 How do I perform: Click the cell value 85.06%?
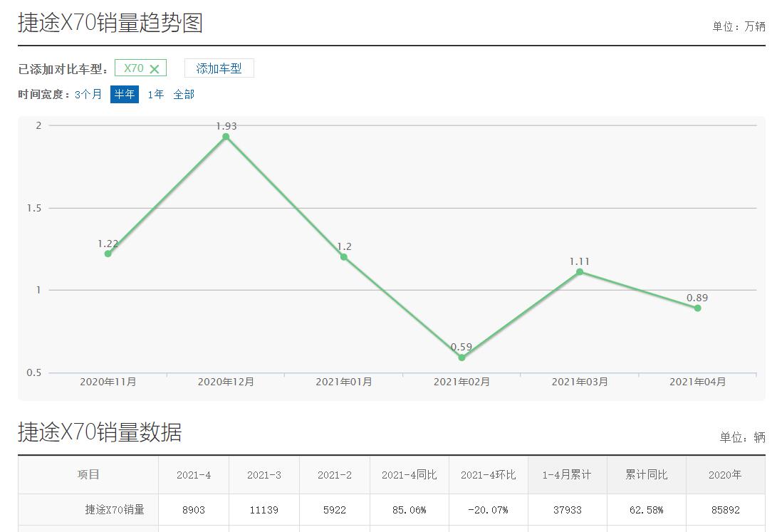pyautogui.click(x=409, y=510)
